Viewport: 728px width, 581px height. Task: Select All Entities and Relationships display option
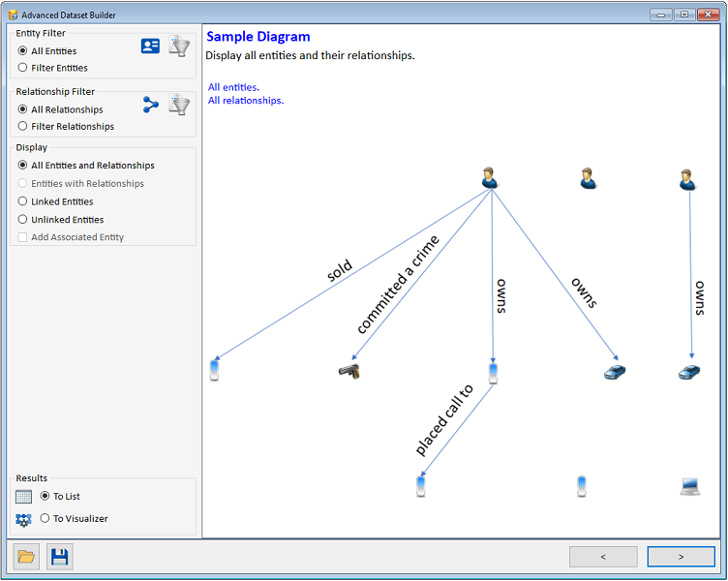coord(23,166)
